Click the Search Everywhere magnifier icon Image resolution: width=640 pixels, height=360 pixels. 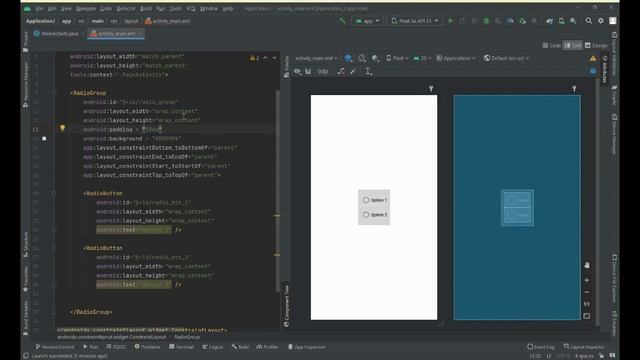(589, 21)
